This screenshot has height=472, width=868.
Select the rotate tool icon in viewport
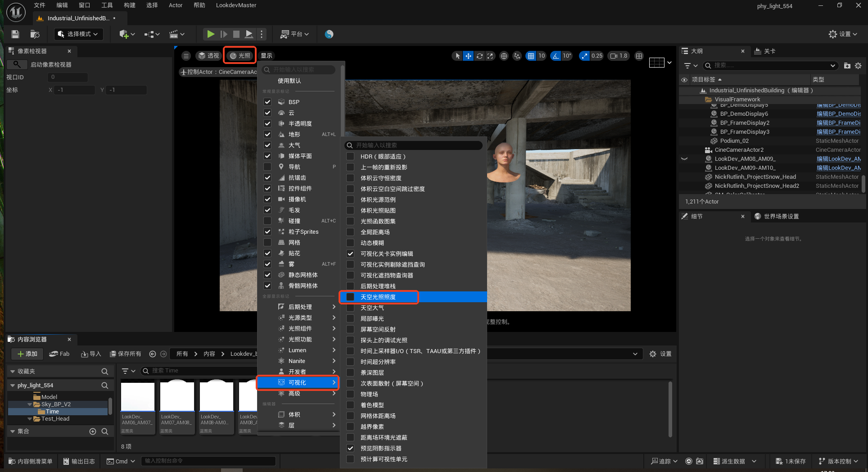(479, 56)
